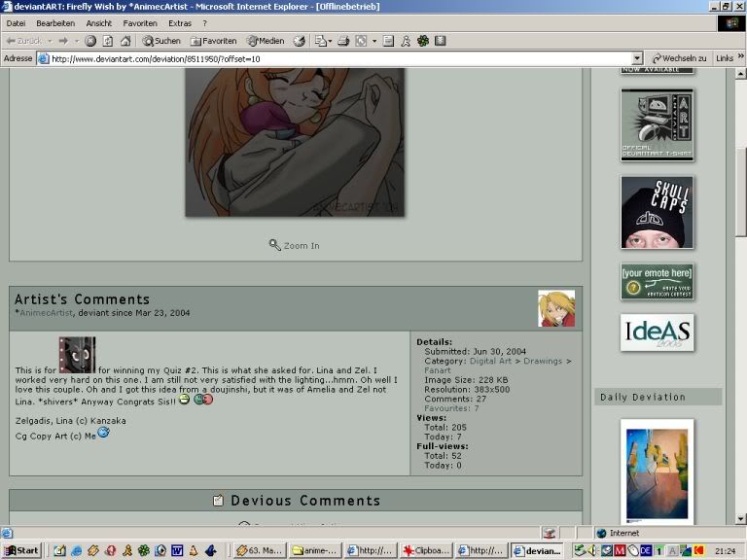Click the Messenger figure toolbar icon

(406, 41)
